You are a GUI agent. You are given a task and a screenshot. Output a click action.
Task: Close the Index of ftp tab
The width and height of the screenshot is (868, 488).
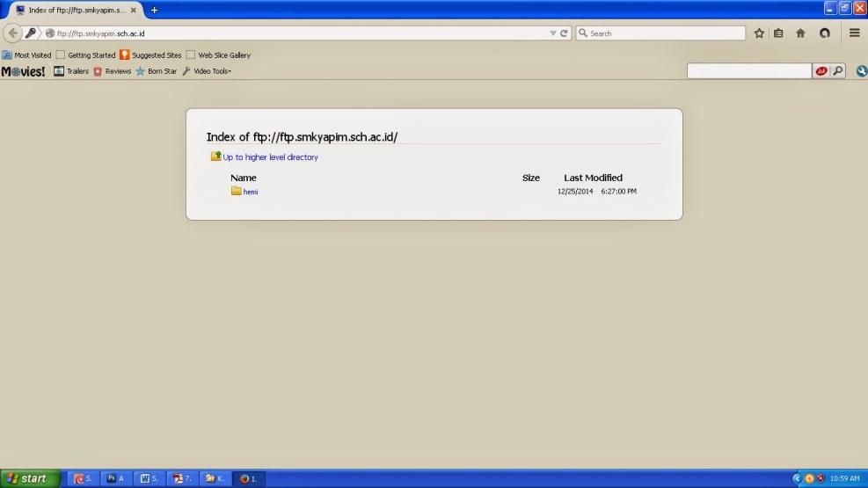[134, 10]
